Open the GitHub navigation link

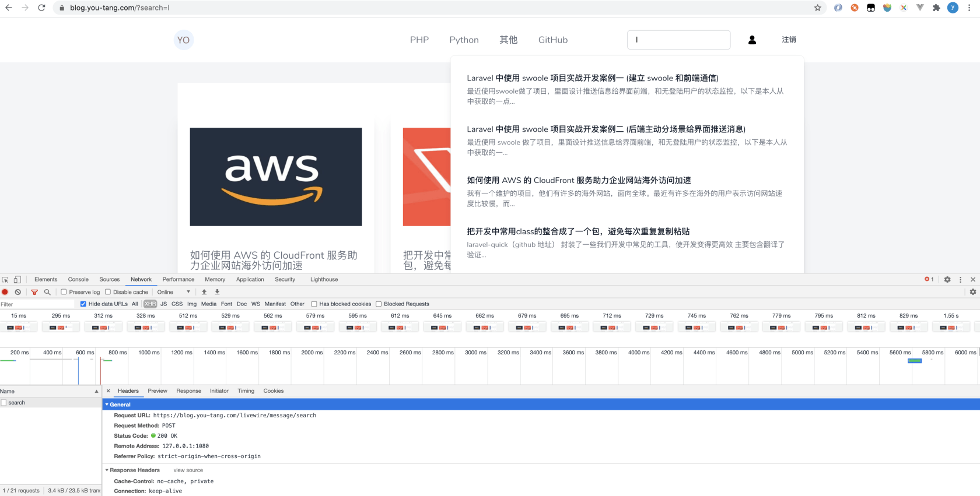pyautogui.click(x=553, y=40)
